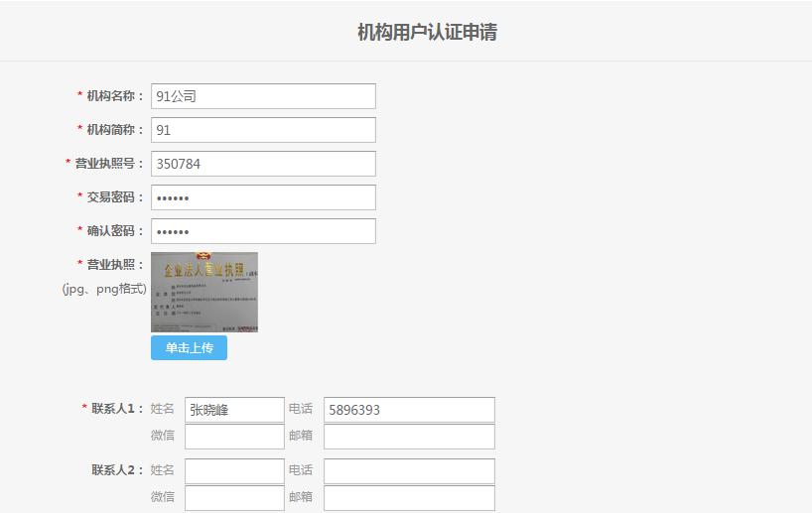Viewport: 812px width, 513px height.
Task: Click 联系人1 姓名 field showing 张晓峰
Action: (234, 410)
